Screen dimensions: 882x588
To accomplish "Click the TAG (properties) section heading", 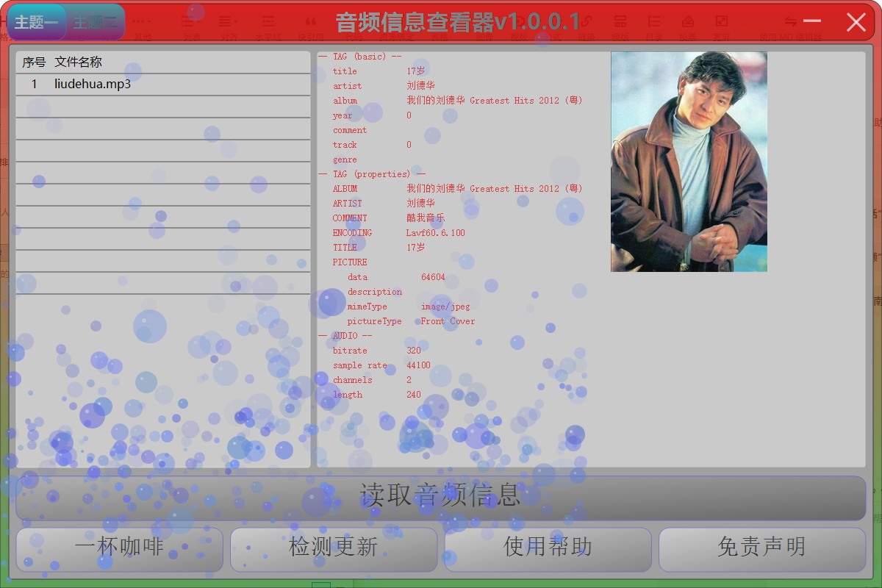I will point(371,174).
